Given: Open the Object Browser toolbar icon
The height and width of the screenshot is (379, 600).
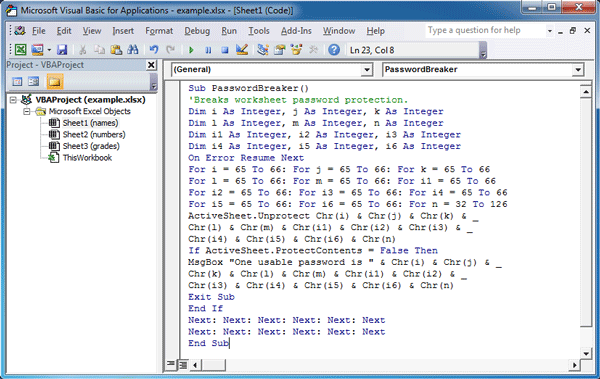Looking at the screenshot, I should 297,50.
